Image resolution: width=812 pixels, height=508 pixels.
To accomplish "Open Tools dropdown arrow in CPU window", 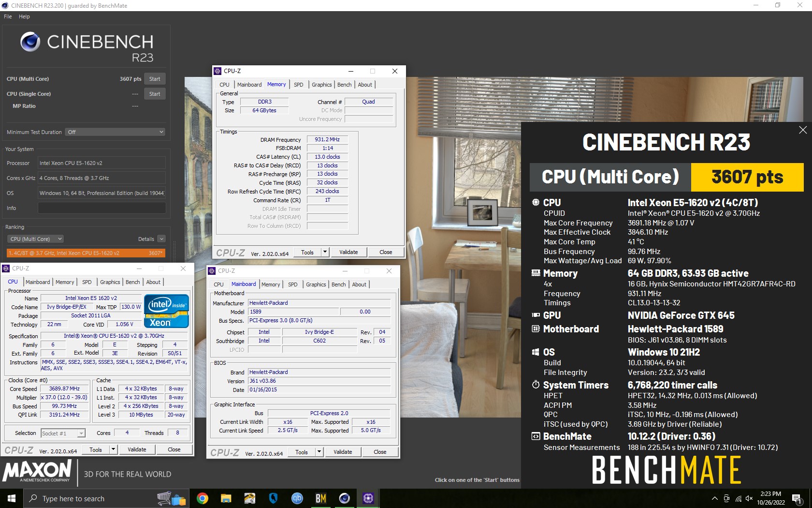I will coord(113,449).
